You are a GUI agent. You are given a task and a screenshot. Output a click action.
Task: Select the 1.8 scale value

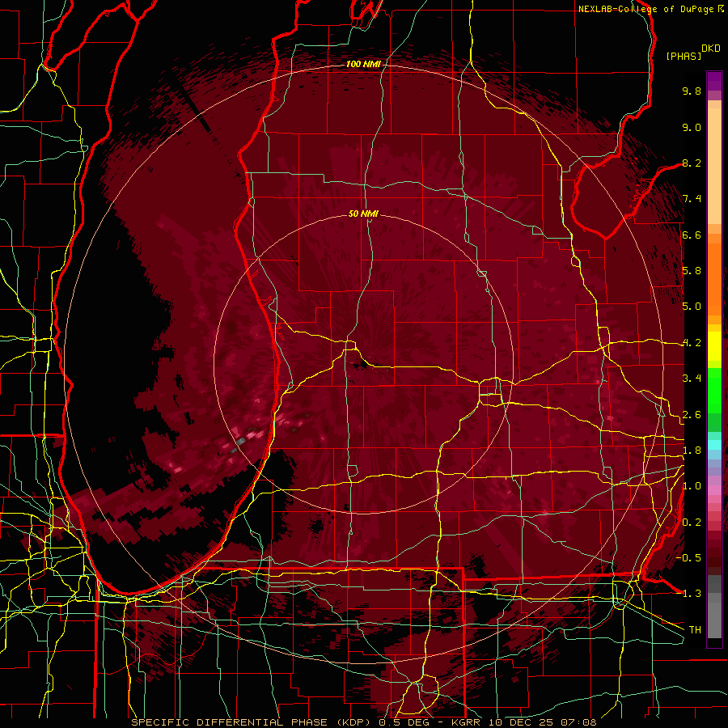692,451
